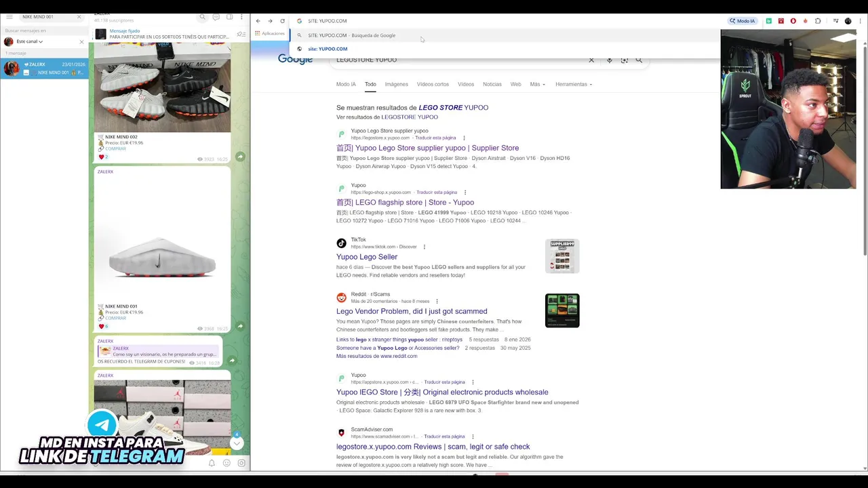Click the suggested 'LEGO STORE YUPOO' correction link
Image resolution: width=868 pixels, height=488 pixels.
coord(453,108)
